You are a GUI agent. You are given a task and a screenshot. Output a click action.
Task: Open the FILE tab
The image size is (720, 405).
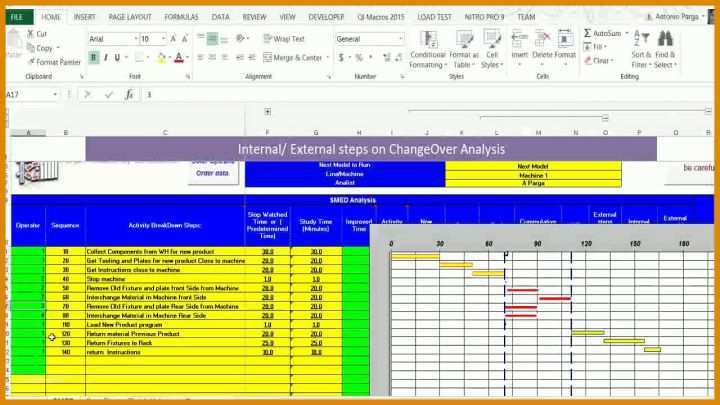coord(18,17)
